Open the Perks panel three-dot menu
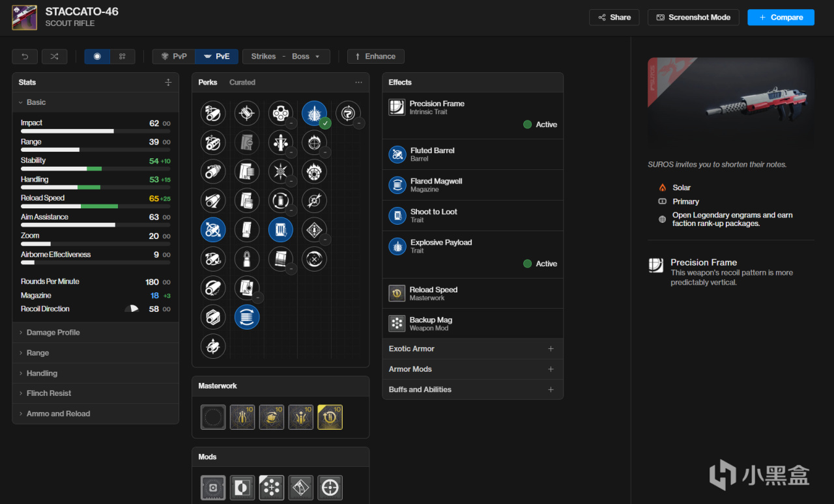Image resolution: width=834 pixels, height=504 pixels. [358, 83]
